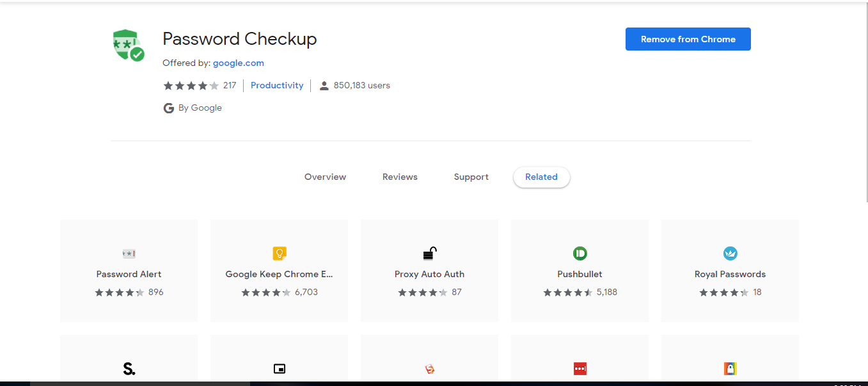Click the Password Checkup green shield icon
This screenshot has height=386, width=868.
(x=129, y=45)
